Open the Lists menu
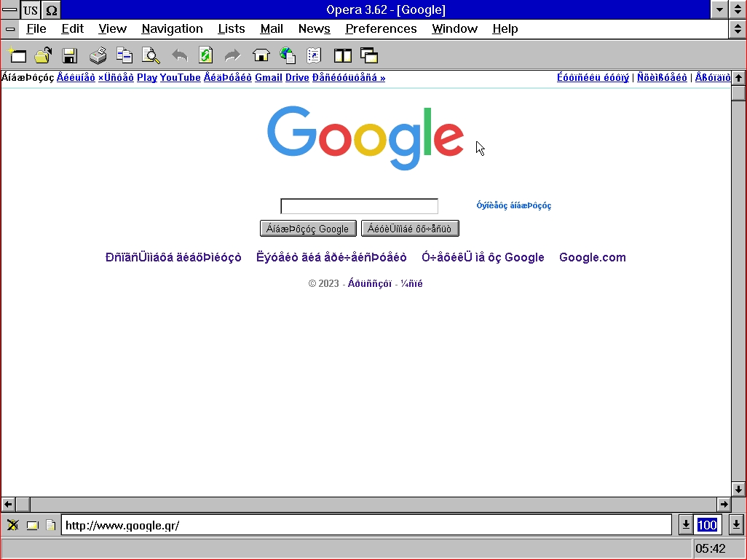This screenshot has height=560, width=747. (231, 29)
